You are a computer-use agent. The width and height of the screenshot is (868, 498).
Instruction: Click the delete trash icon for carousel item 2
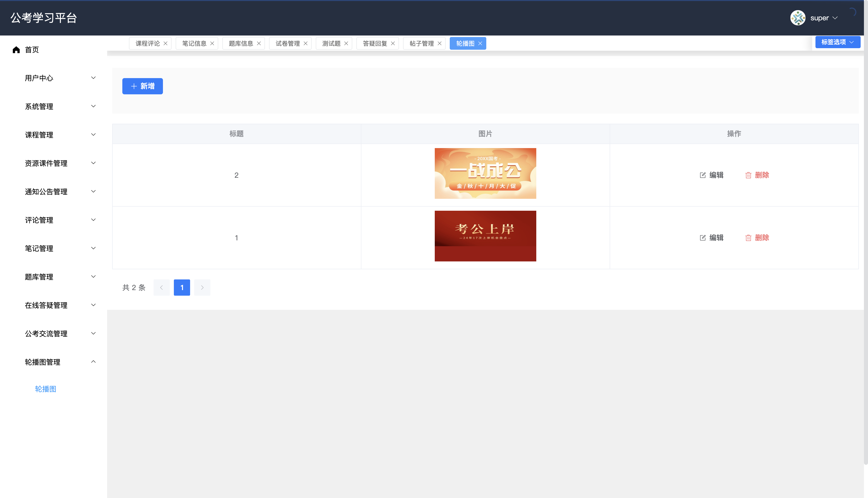(748, 175)
